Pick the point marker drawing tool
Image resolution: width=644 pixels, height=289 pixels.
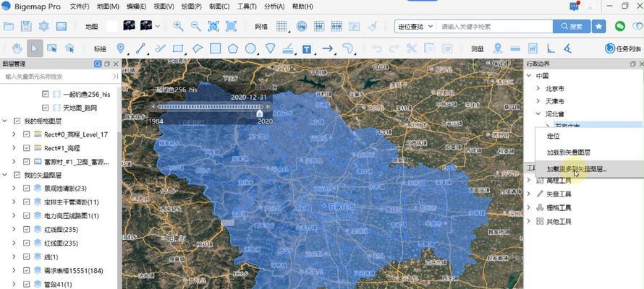pyautogui.click(x=121, y=48)
